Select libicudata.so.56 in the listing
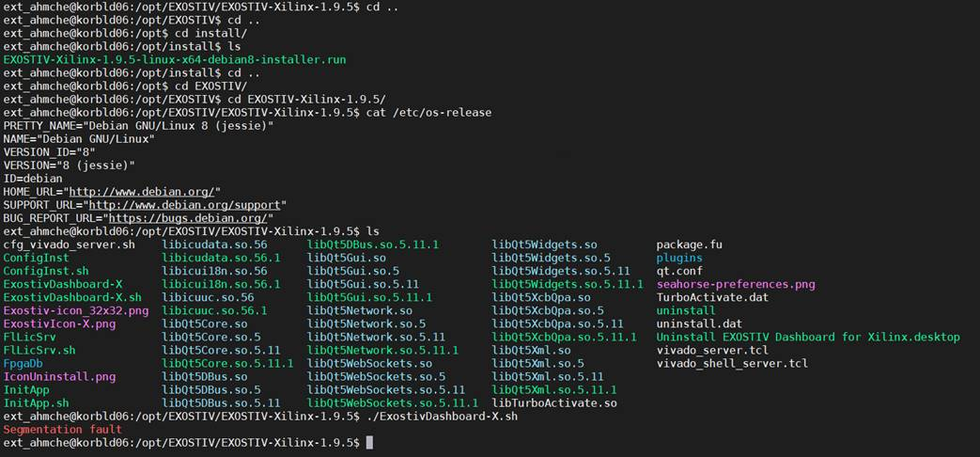This screenshot has width=980, height=457. coord(214,244)
